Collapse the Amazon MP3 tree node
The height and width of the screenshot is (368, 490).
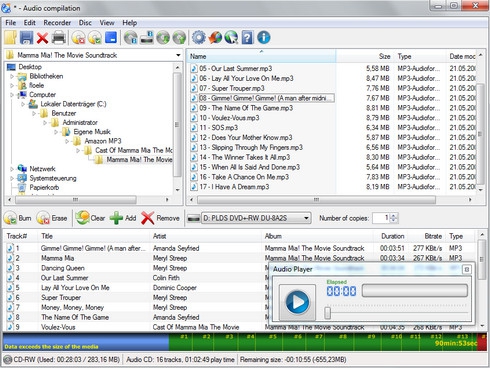[67, 141]
